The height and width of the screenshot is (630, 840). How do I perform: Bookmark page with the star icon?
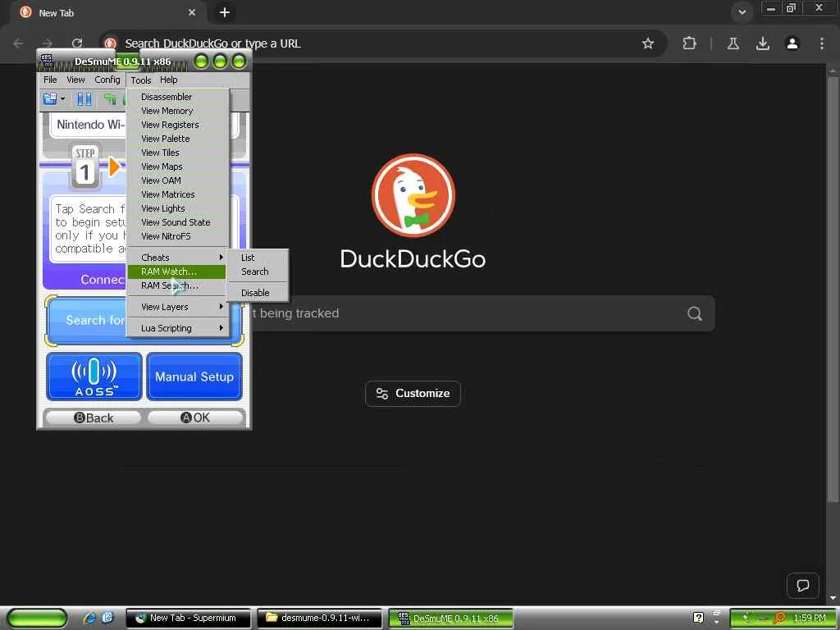pos(648,43)
